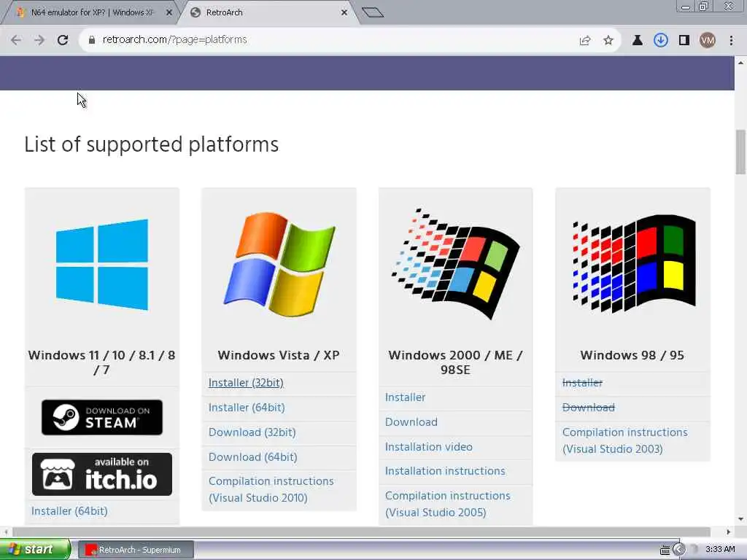Switch to the N64 emulator tab
Viewport: 747px width, 560px height.
coord(90,13)
